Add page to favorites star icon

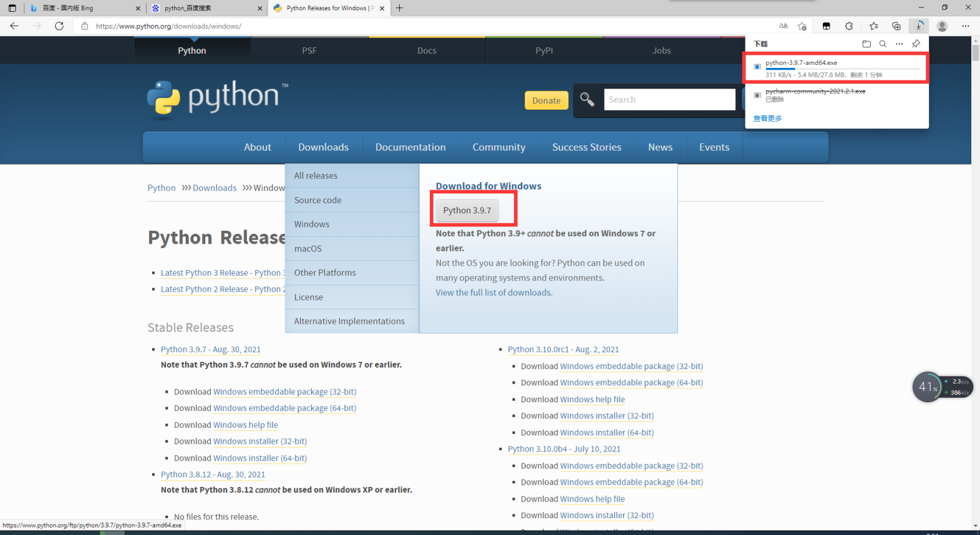(802, 26)
